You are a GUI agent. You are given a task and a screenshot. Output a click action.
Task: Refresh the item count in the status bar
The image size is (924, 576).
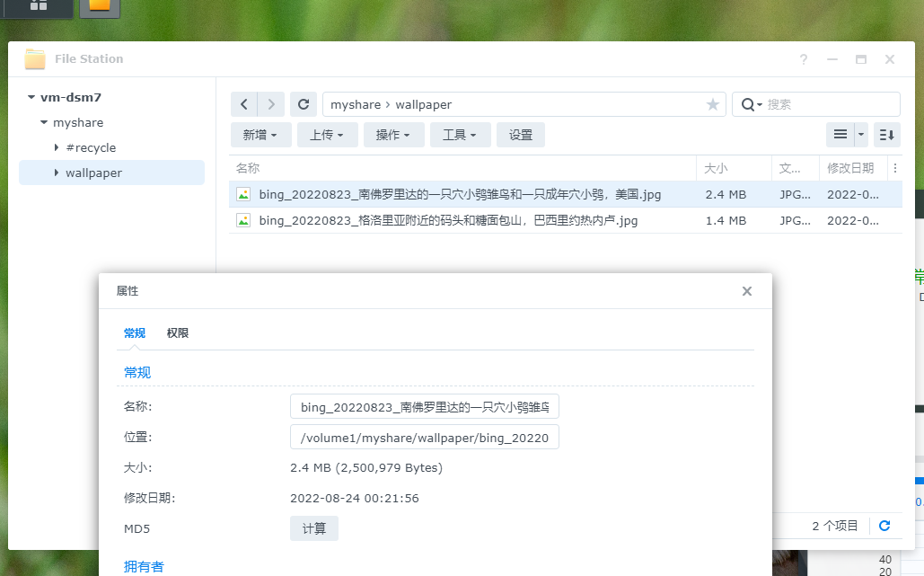click(x=884, y=526)
